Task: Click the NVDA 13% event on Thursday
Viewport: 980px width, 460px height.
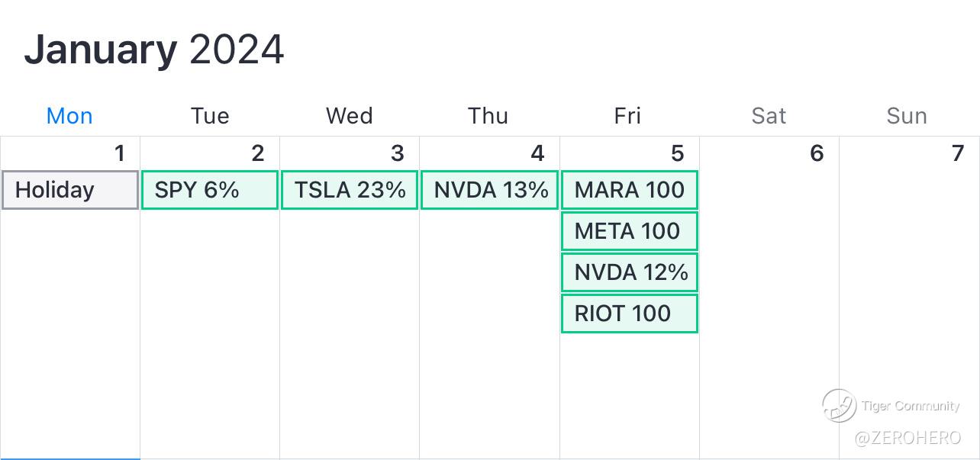Action: click(x=489, y=190)
